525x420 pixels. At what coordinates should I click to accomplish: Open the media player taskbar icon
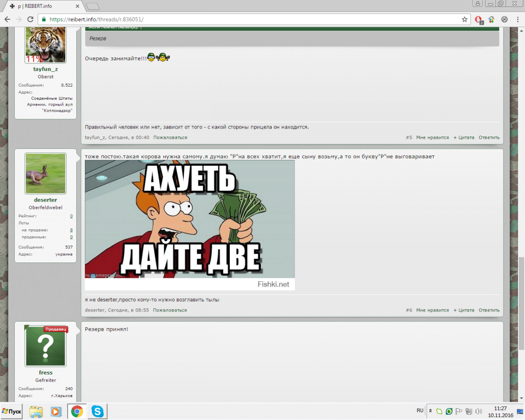click(x=56, y=412)
